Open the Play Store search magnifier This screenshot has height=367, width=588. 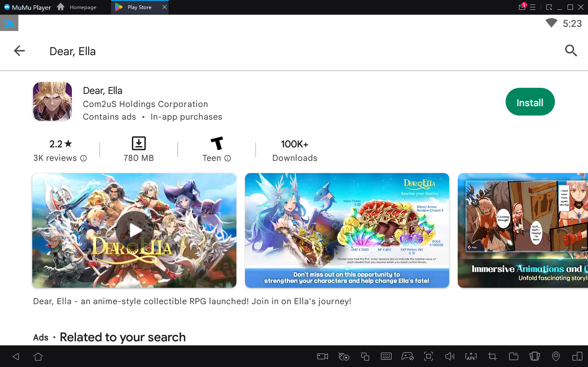(x=571, y=51)
